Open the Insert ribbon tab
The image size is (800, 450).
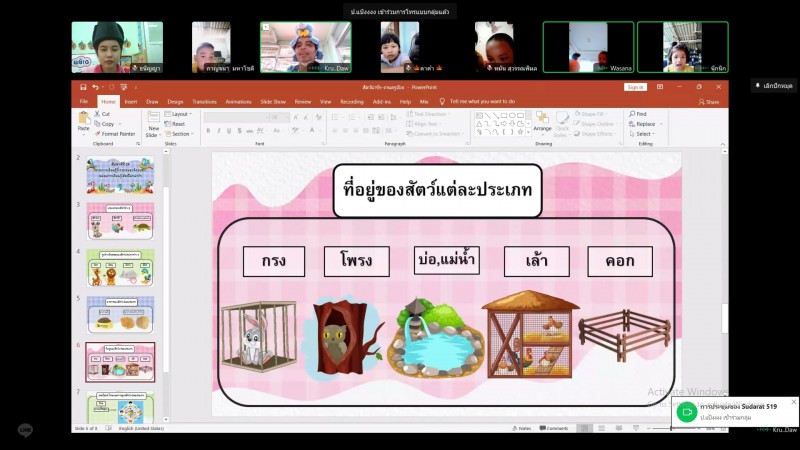point(131,101)
